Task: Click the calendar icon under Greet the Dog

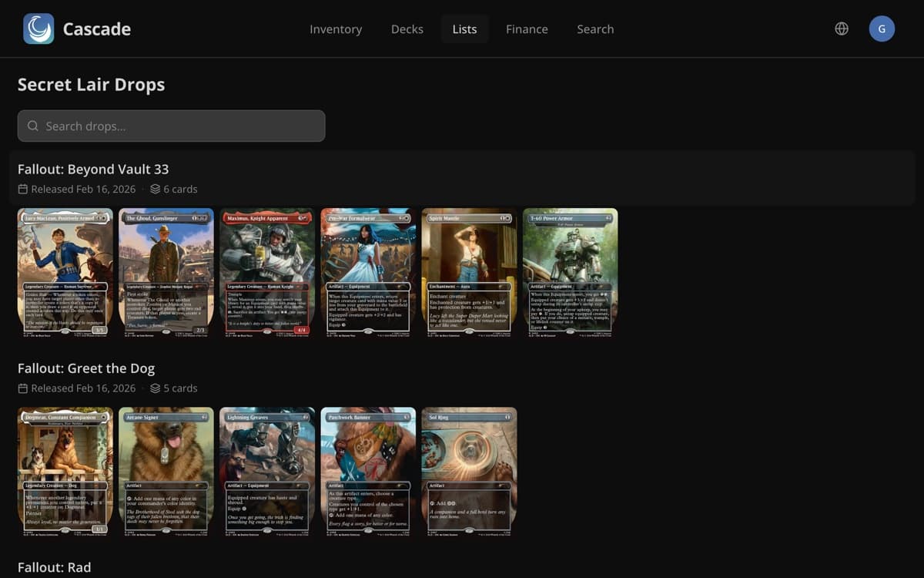Action: [x=24, y=388]
